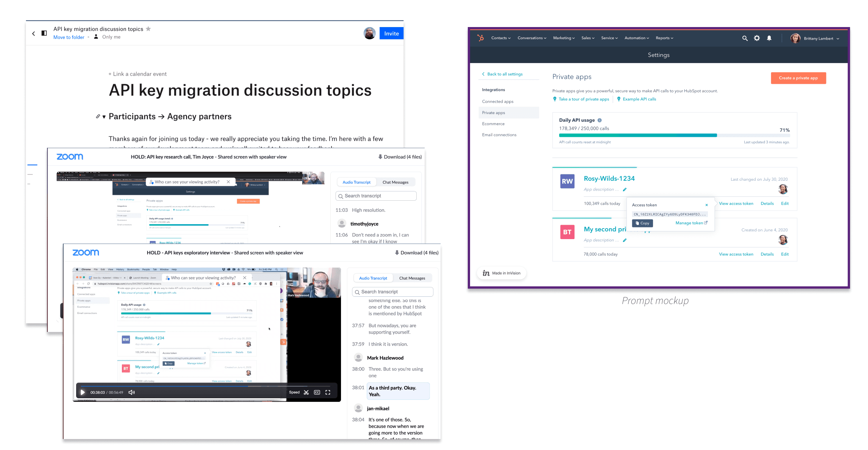This screenshot has width=868, height=450.
Task: Click the scissors trim icon
Action: [306, 392]
